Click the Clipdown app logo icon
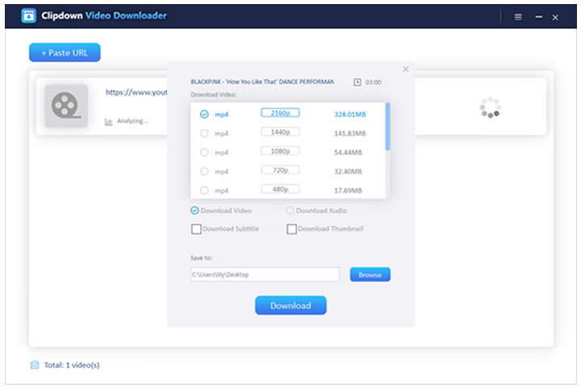 pyautogui.click(x=28, y=15)
